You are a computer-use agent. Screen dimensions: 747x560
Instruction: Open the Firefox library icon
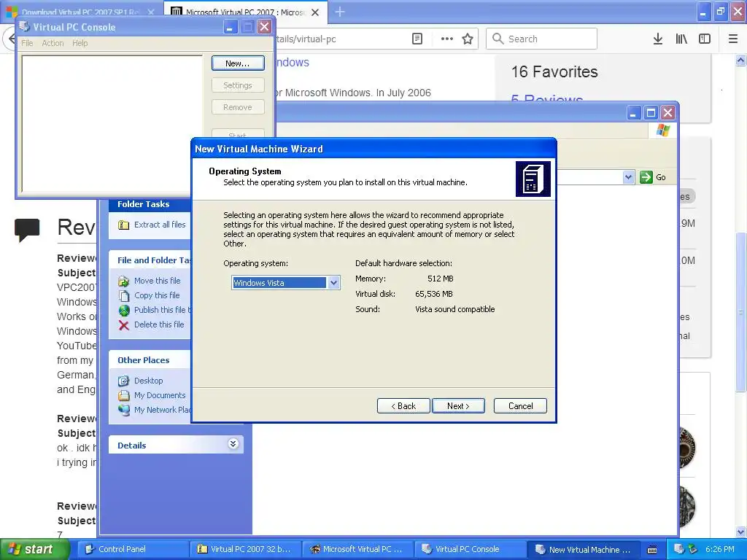pos(681,39)
